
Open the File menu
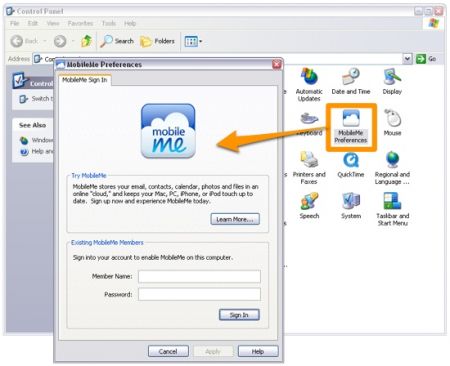(14, 23)
